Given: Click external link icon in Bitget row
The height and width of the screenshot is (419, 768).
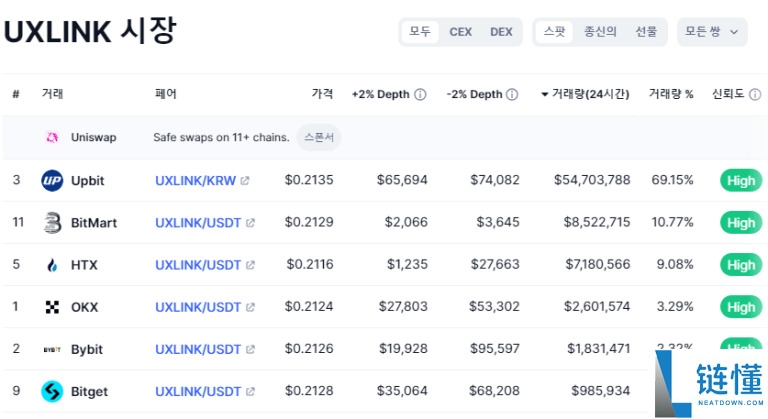Looking at the screenshot, I should (x=250, y=392).
